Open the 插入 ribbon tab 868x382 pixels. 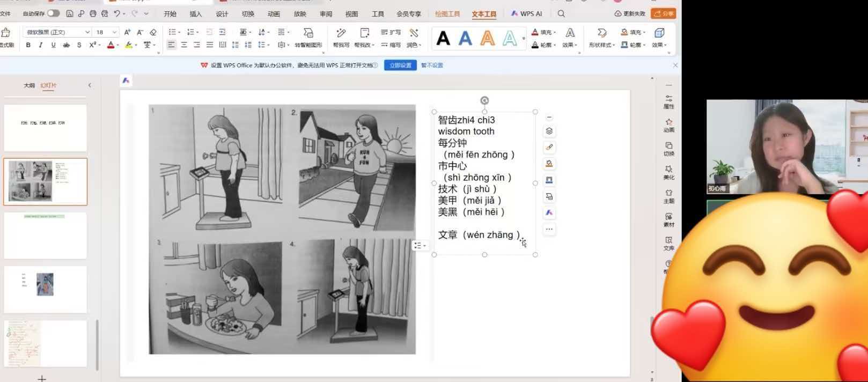[x=196, y=14]
